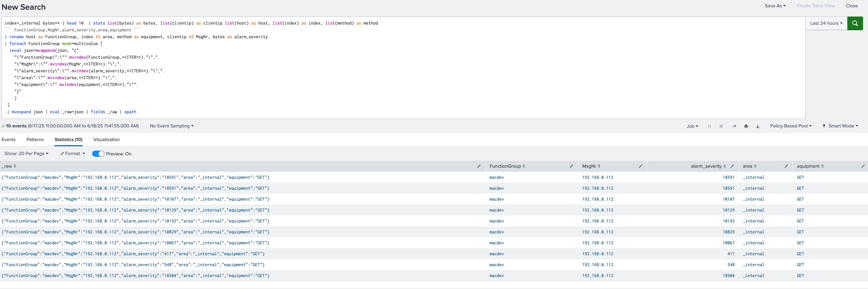The width and height of the screenshot is (868, 289).
Task: Click the stop job square icon
Action: pyautogui.click(x=721, y=126)
